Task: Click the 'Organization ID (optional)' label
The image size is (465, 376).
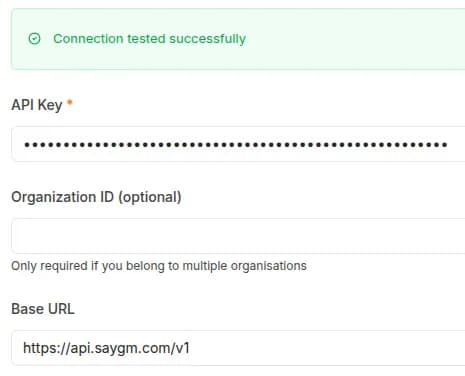Action: pos(96,197)
